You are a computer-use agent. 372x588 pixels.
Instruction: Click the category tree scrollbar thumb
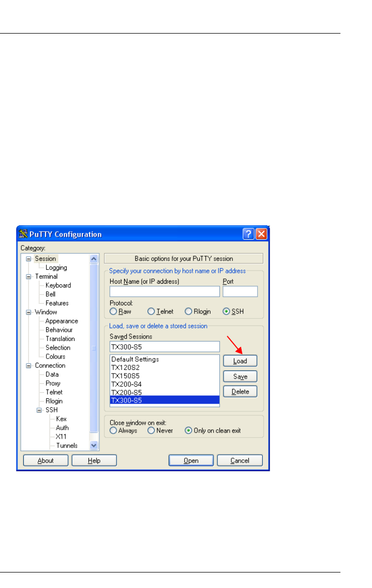click(x=94, y=348)
